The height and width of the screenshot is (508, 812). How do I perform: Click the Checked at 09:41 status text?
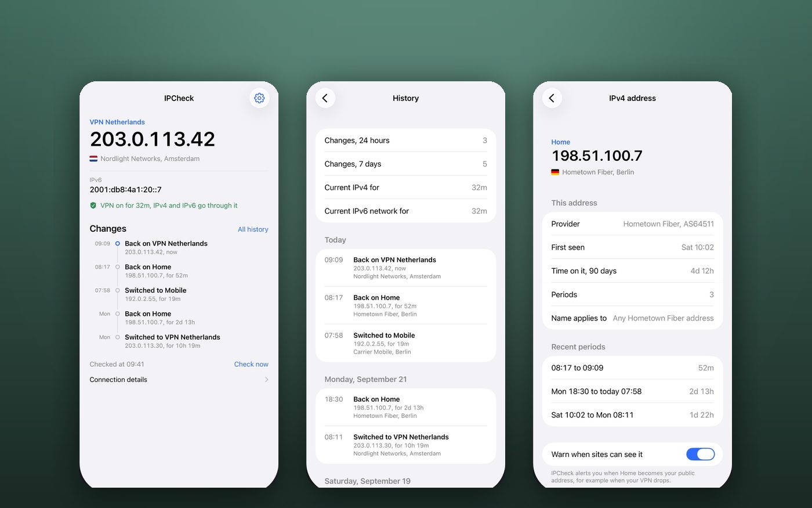(x=117, y=365)
